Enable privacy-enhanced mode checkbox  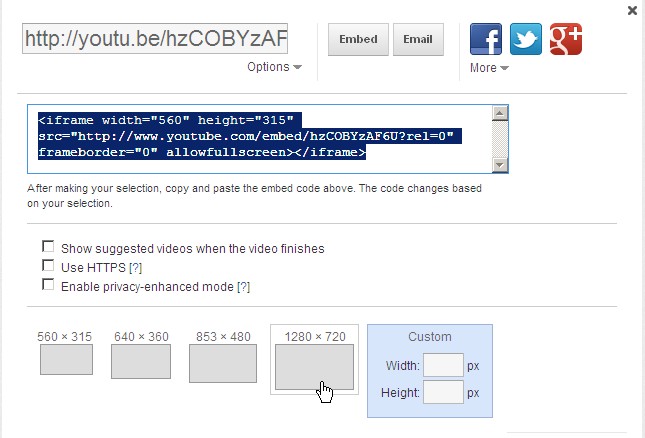[48, 285]
